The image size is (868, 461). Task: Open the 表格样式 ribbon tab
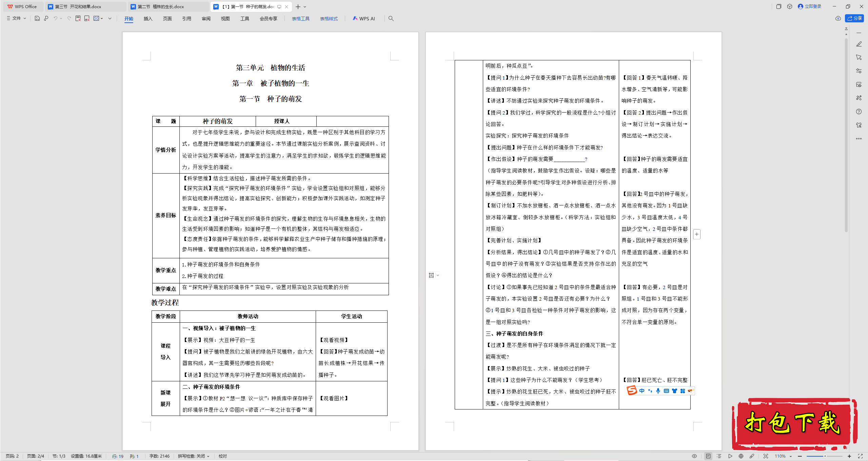pyautogui.click(x=329, y=19)
